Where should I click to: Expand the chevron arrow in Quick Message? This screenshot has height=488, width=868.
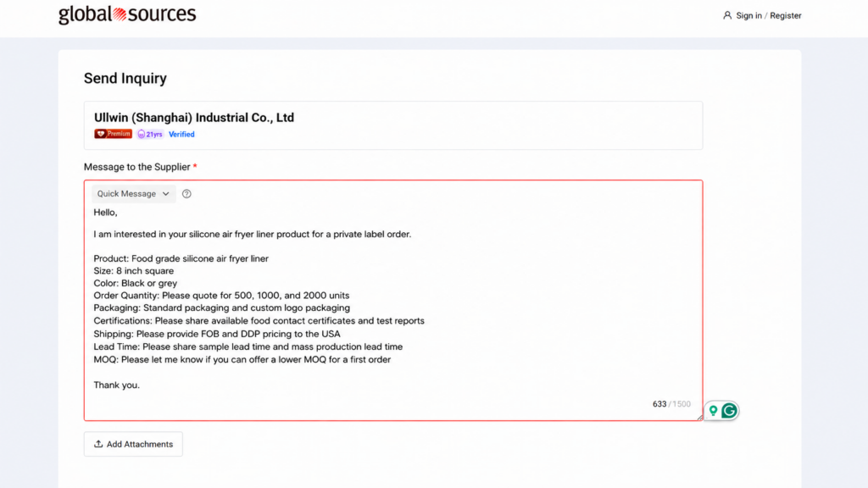click(x=165, y=194)
